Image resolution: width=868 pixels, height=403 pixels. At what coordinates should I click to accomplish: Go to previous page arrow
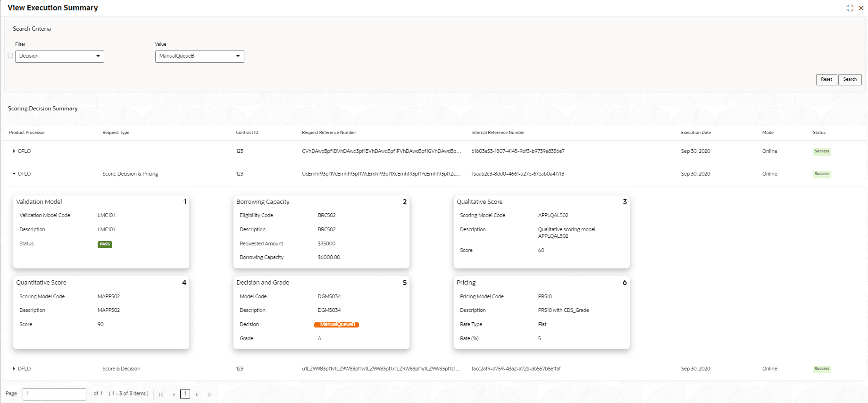(174, 395)
